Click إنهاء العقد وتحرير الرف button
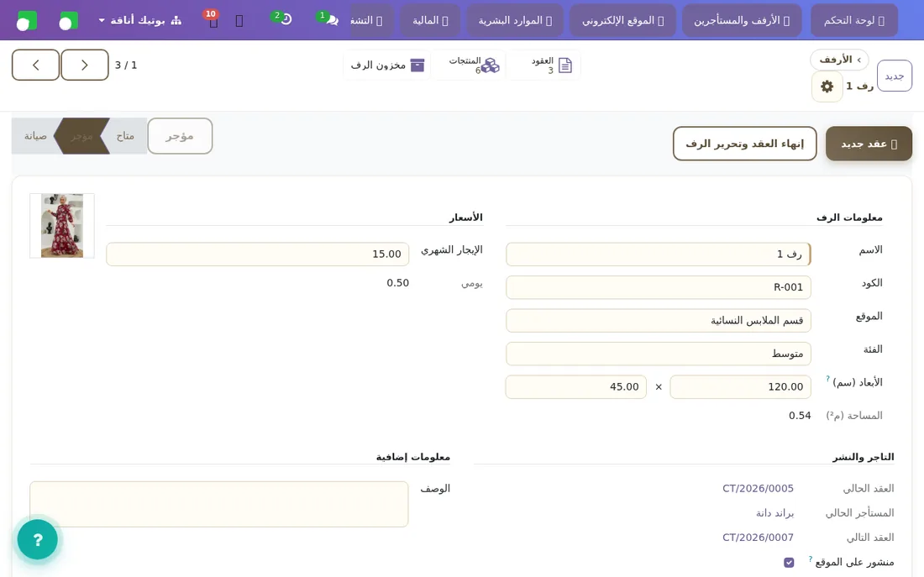 point(745,144)
